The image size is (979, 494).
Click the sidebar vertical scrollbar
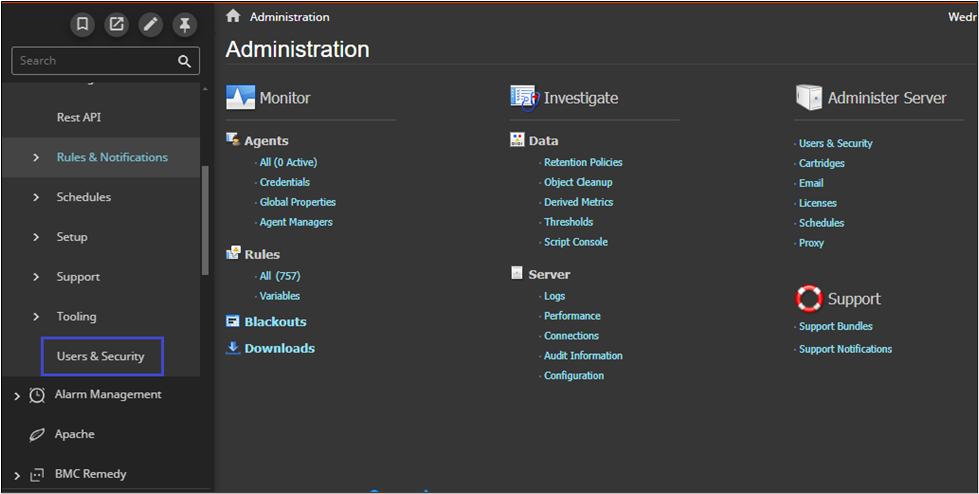pos(206,220)
